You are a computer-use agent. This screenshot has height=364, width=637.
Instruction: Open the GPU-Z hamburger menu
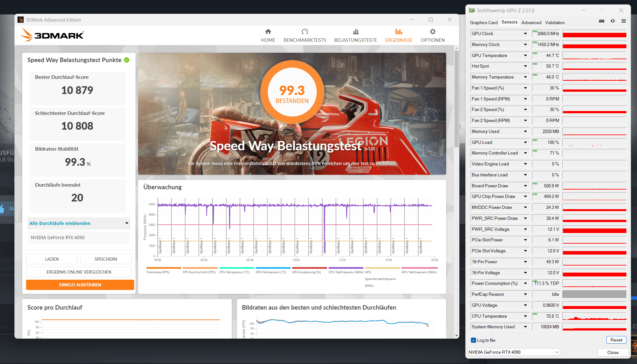coord(623,21)
